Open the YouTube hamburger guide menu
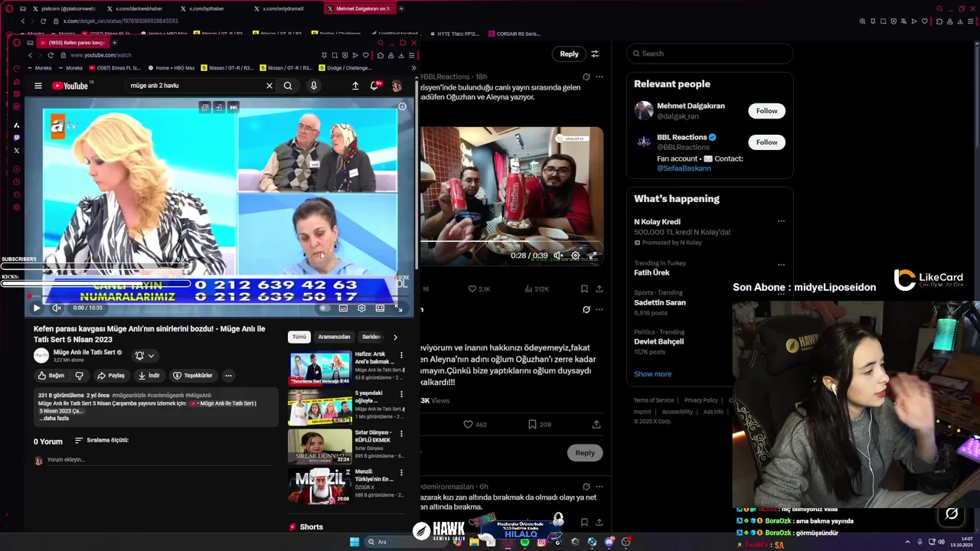This screenshot has height=551, width=980. 38,86
